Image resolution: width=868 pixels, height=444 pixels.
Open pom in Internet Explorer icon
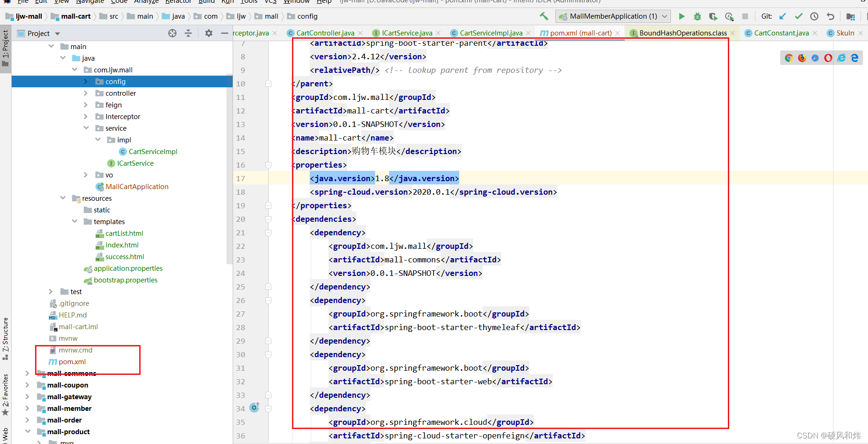point(841,58)
